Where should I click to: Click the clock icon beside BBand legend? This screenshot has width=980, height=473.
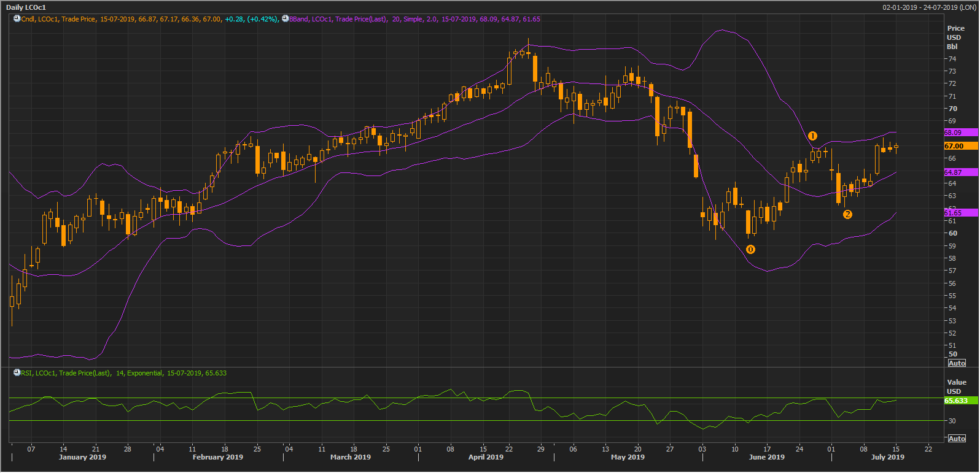[x=286, y=19]
